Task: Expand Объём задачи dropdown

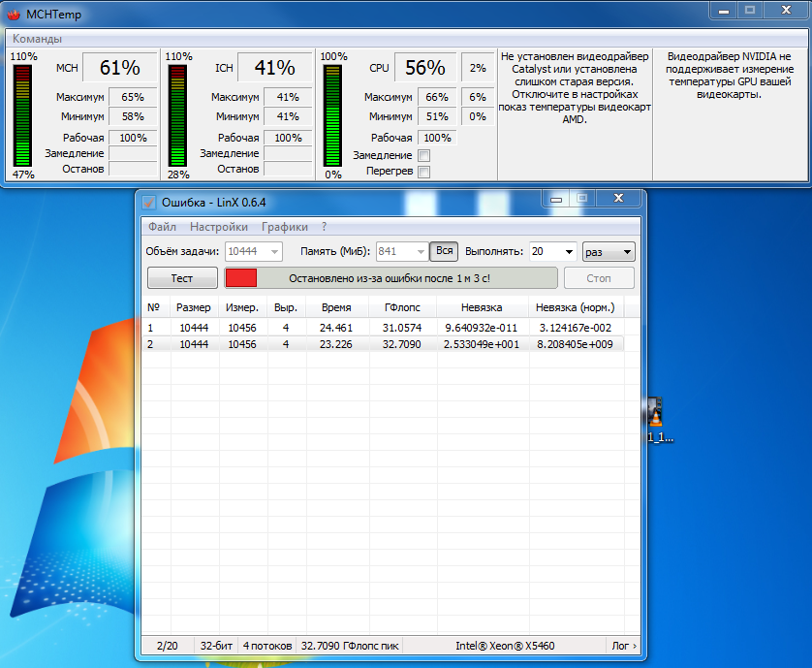Action: 274,252
